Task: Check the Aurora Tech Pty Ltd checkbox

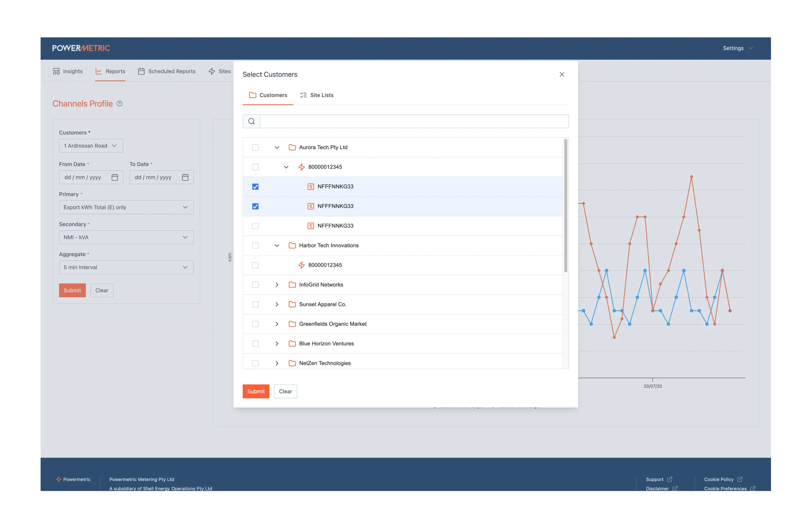Action: click(x=255, y=148)
